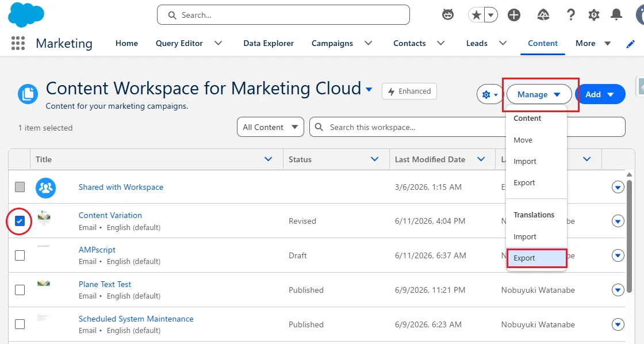Screen dimensions: 644x344
Task: Click the lightning Enhanced badge
Action: tap(409, 91)
